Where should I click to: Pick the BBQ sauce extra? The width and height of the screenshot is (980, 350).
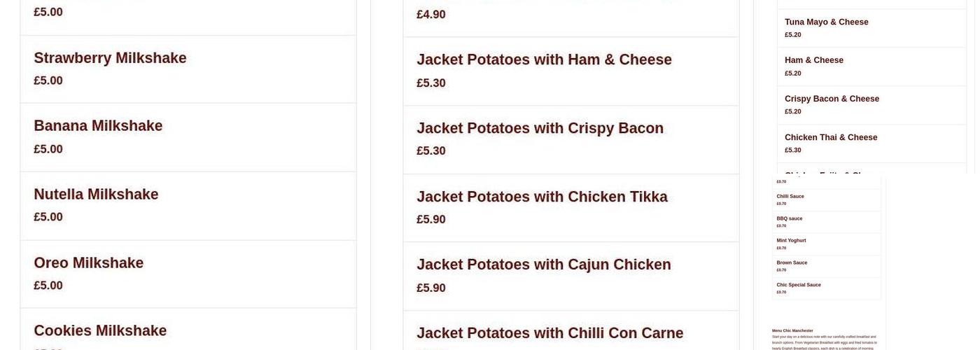pos(790,219)
